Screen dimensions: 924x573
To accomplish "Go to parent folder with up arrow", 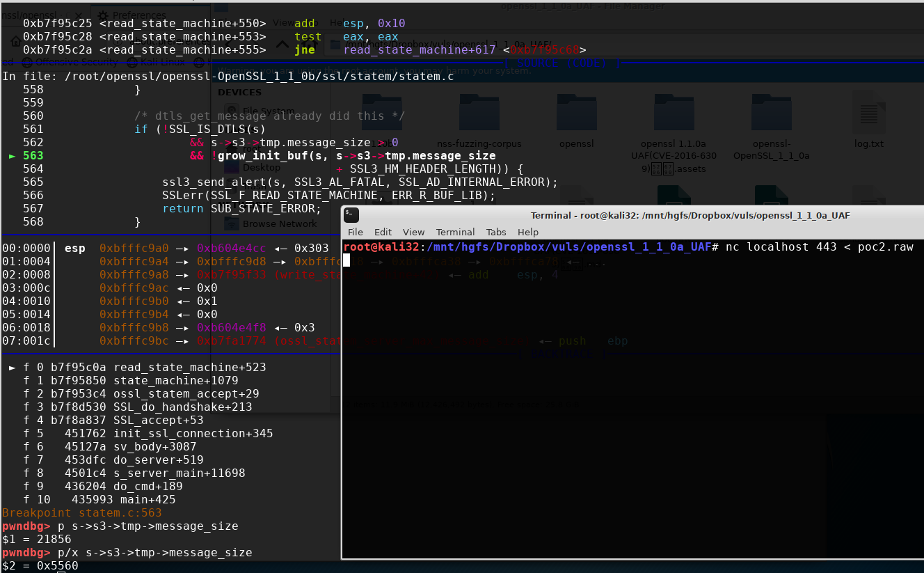I will (283, 45).
